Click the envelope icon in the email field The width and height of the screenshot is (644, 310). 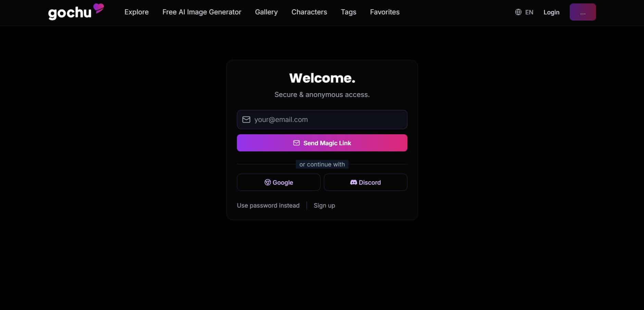(x=246, y=120)
